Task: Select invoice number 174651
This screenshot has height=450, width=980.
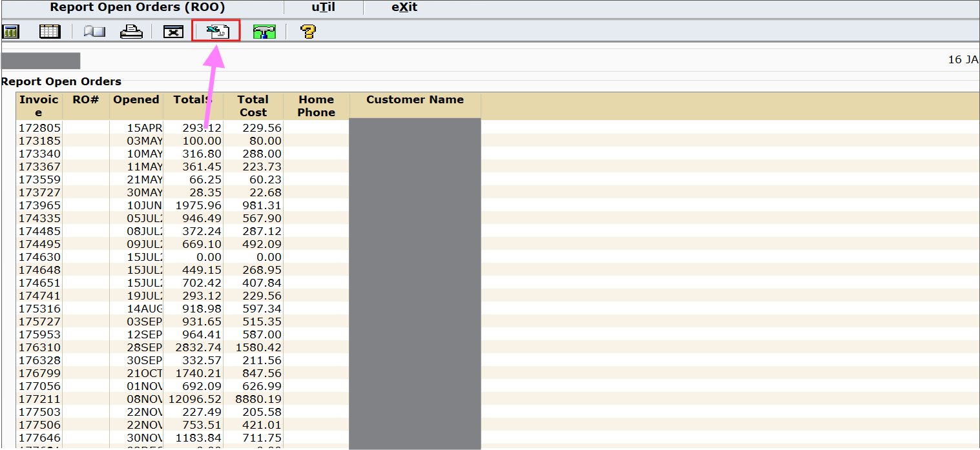Action: (39, 283)
